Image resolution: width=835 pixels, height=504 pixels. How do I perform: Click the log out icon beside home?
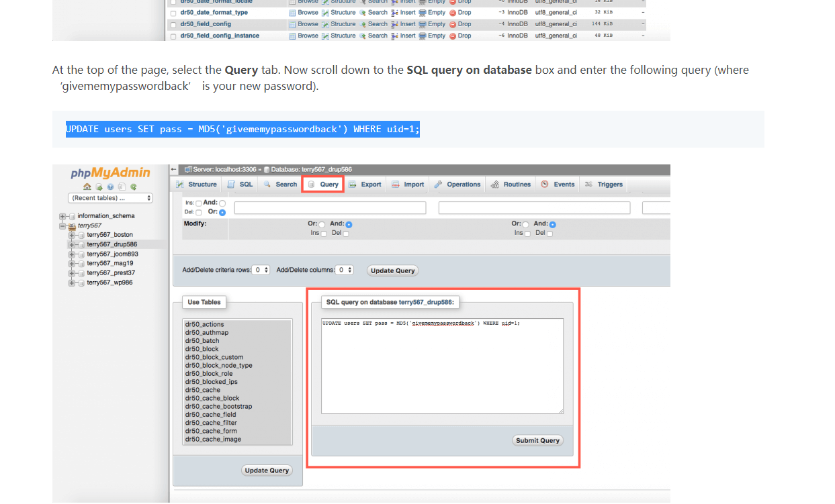coord(99,187)
